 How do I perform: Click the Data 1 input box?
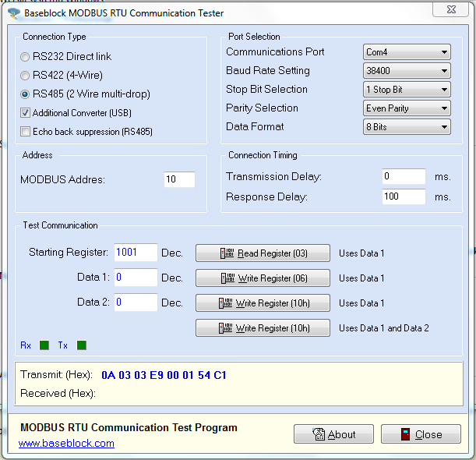point(136,278)
